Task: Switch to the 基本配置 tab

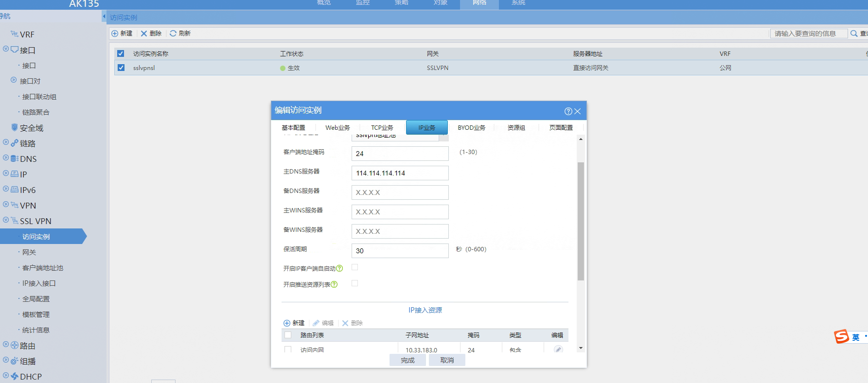Action: (x=294, y=127)
